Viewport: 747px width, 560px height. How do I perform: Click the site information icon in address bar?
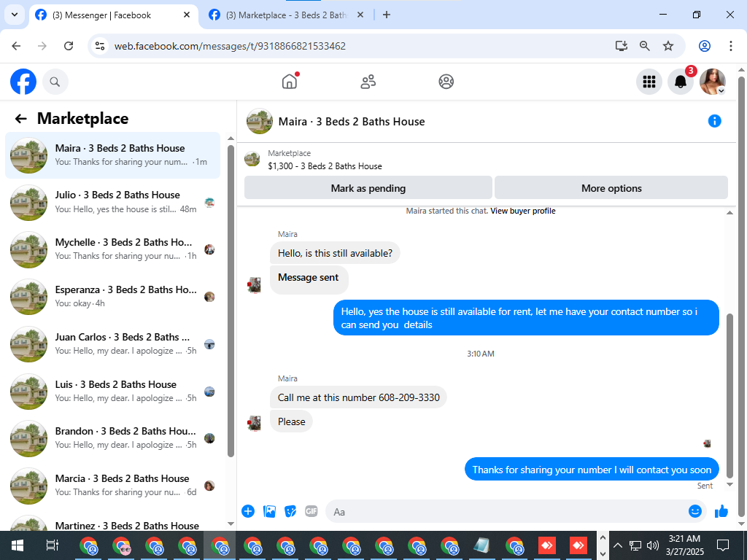pyautogui.click(x=99, y=46)
